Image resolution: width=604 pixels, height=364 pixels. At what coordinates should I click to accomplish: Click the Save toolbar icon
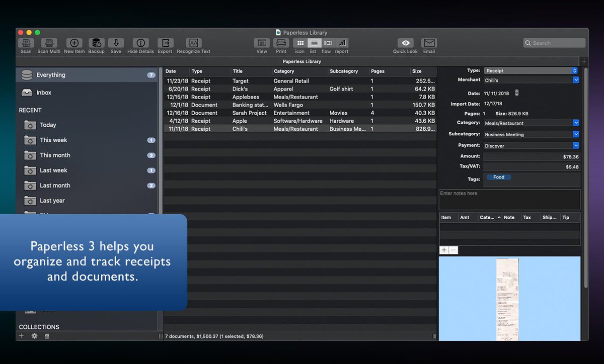tap(116, 43)
